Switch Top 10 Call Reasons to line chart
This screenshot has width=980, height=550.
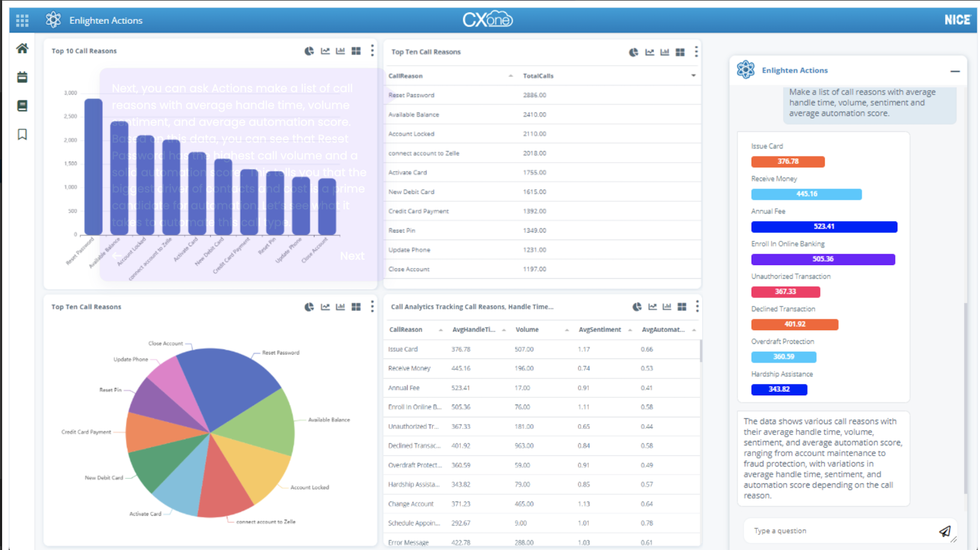tap(325, 51)
